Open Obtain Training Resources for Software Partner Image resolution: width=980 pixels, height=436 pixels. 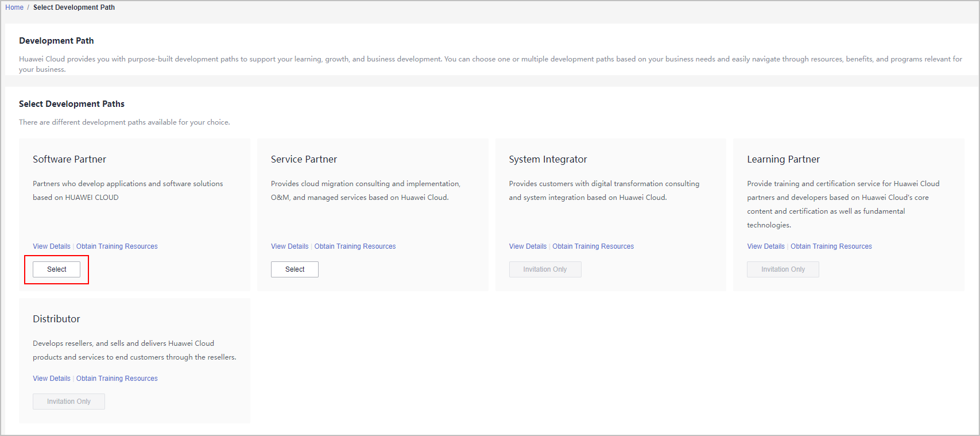point(117,246)
